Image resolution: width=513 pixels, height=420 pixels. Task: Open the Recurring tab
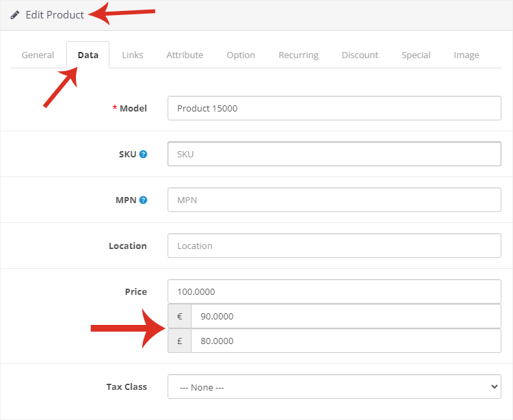[298, 55]
